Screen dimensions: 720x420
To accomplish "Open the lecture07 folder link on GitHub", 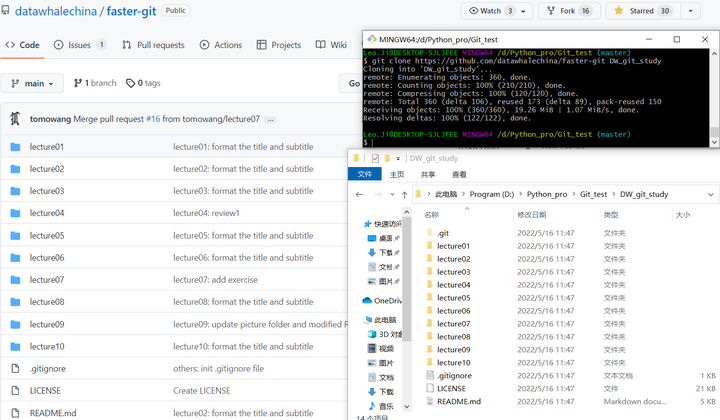I will [x=47, y=280].
